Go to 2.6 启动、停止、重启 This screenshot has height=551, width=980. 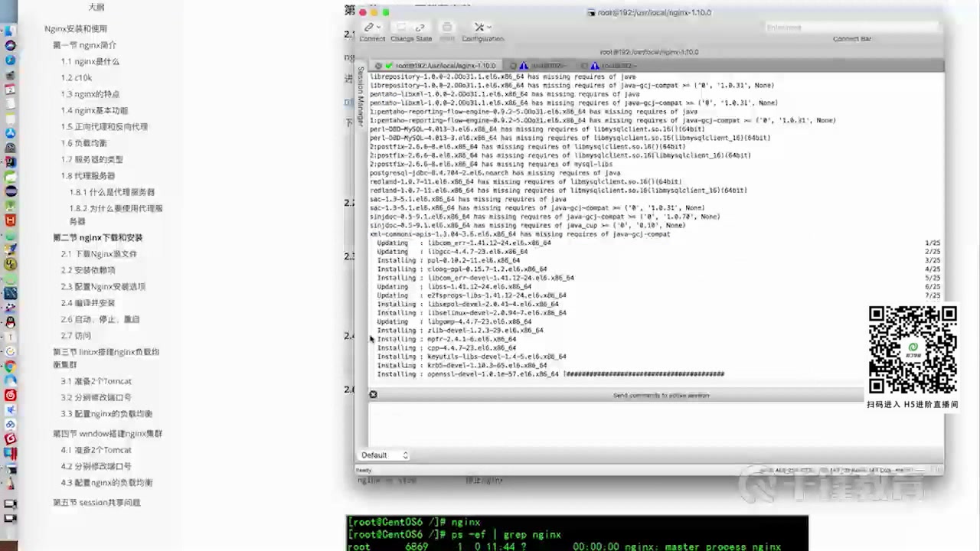click(100, 319)
